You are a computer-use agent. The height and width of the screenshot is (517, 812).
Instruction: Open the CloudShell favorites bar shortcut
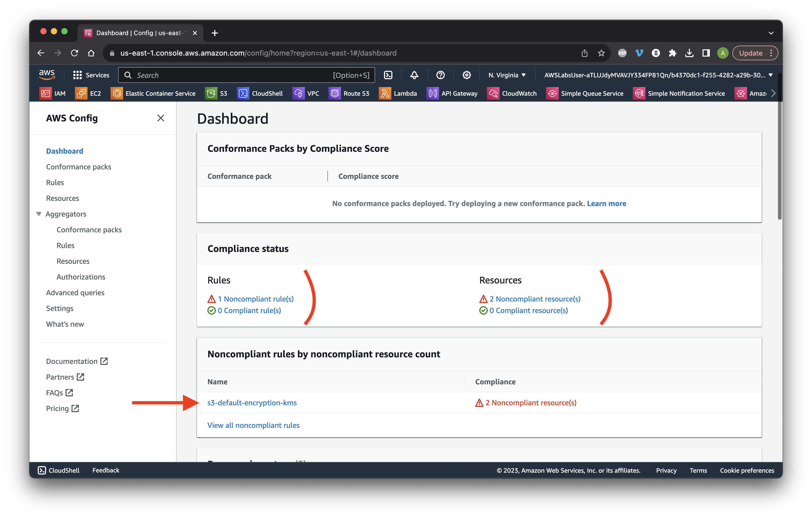260,94
